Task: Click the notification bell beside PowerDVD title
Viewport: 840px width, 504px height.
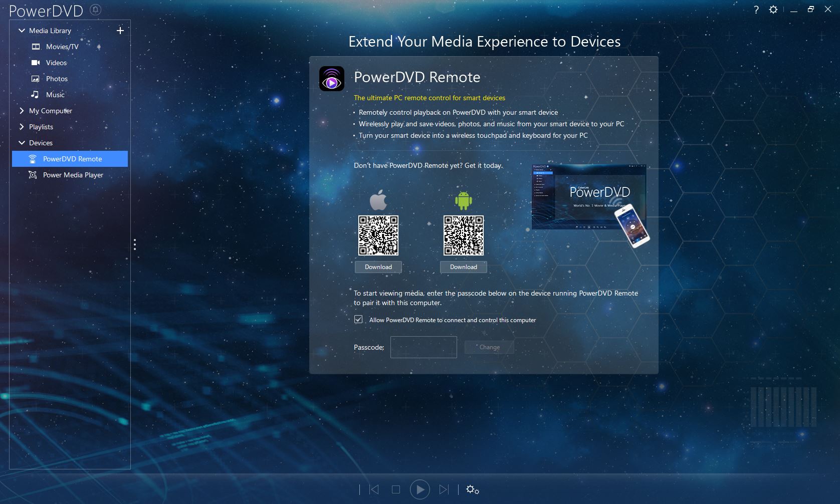Action: (x=95, y=9)
